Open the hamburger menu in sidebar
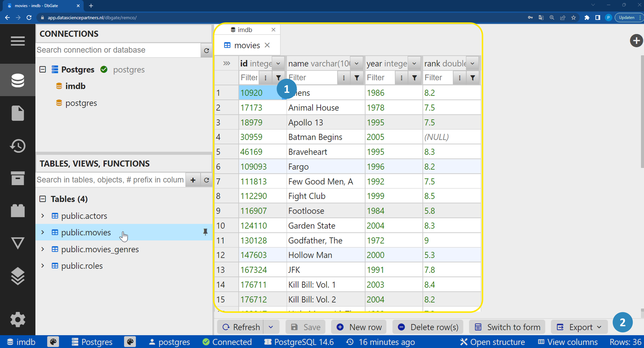This screenshot has width=644, height=348. [18, 41]
